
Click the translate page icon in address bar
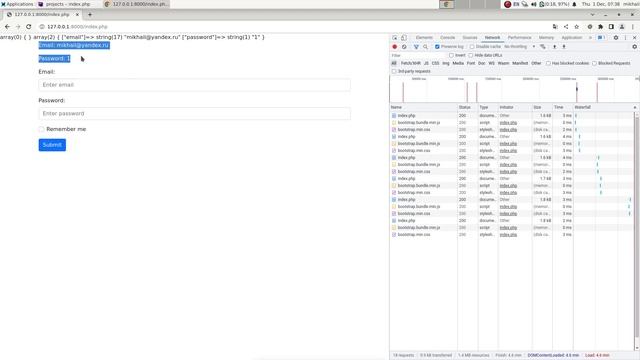tap(555, 27)
